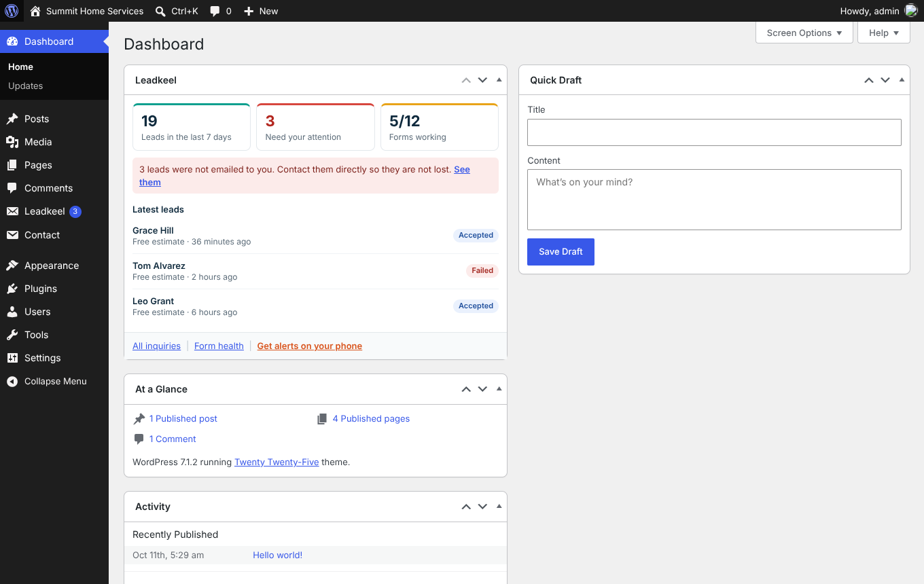
Task: Click the Pages icon in sidebar
Action: click(12, 165)
